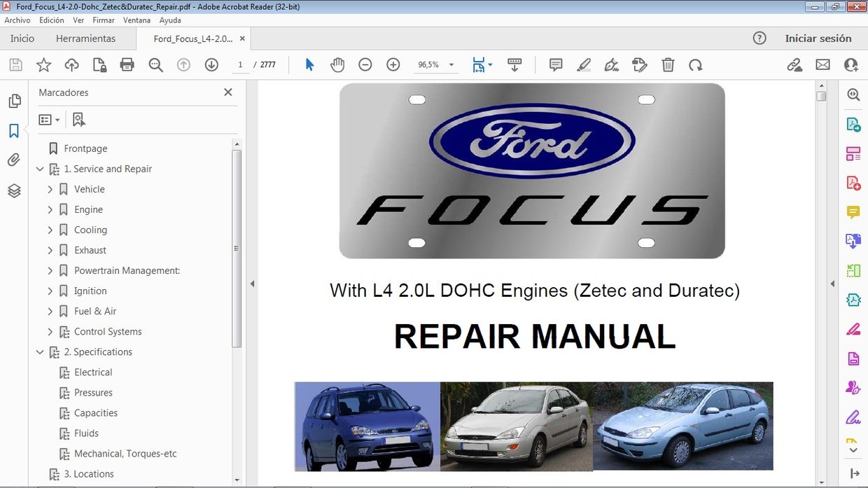
Task: Click the zoom in plus icon
Action: tap(393, 65)
